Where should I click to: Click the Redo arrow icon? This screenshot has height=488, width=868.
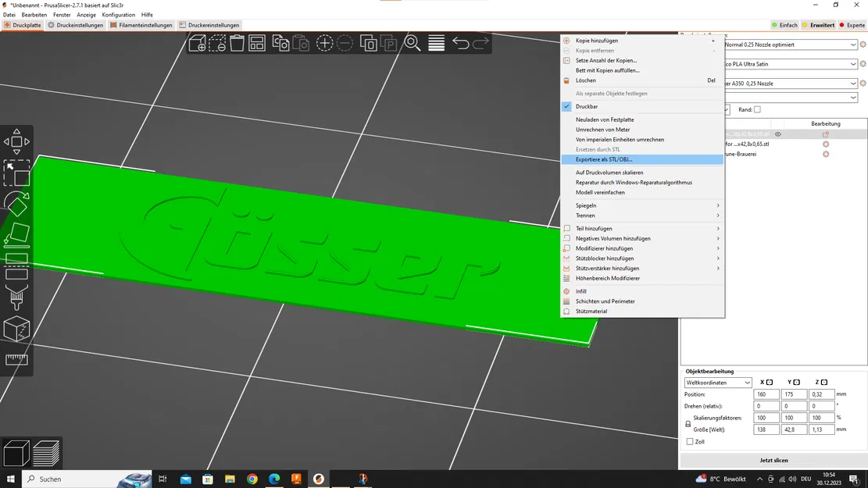pyautogui.click(x=481, y=43)
